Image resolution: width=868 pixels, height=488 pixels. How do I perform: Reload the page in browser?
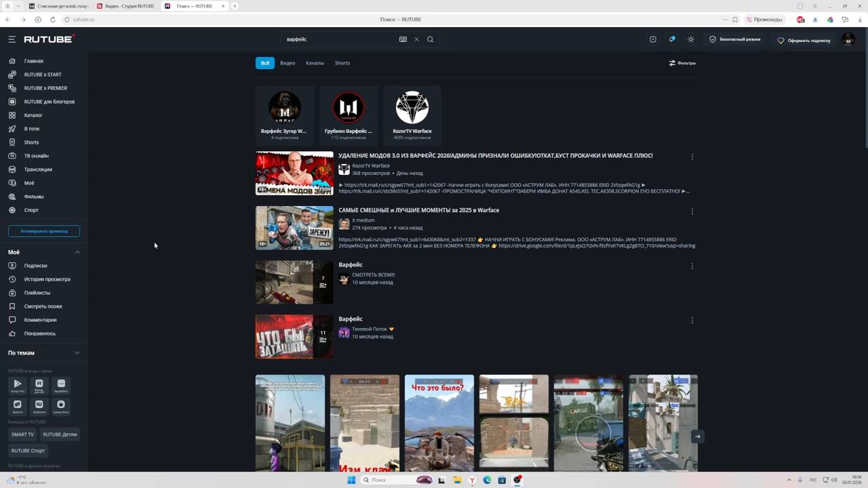(x=52, y=20)
